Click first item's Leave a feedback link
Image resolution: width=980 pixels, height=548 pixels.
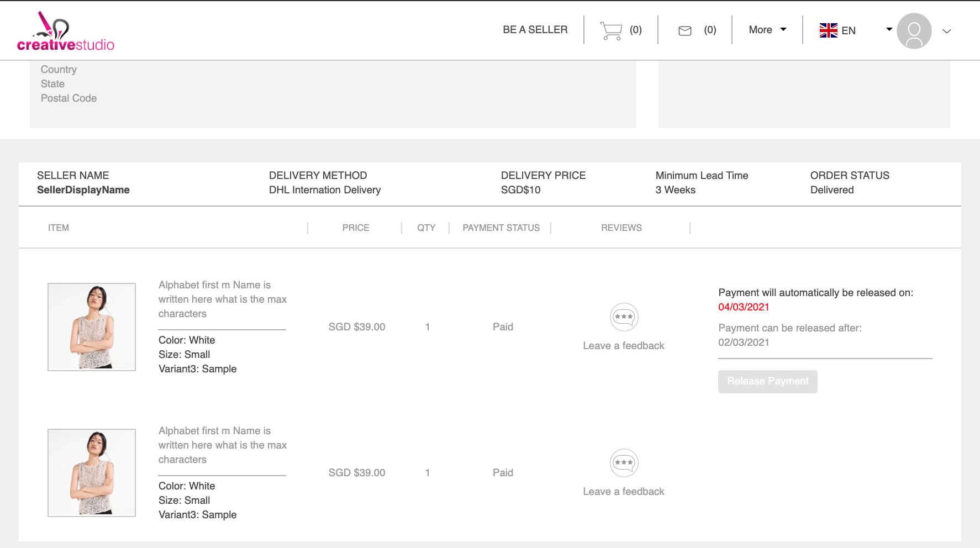coord(623,346)
